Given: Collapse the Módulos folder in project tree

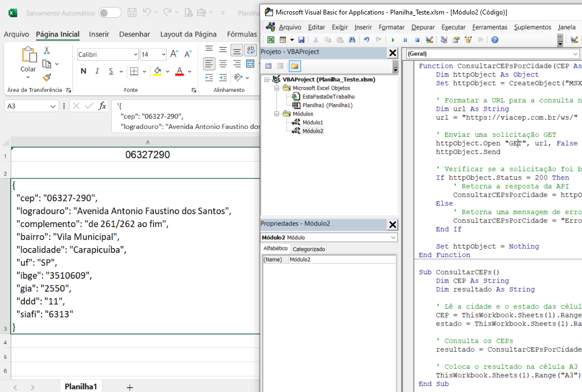Looking at the screenshot, I should [276, 114].
